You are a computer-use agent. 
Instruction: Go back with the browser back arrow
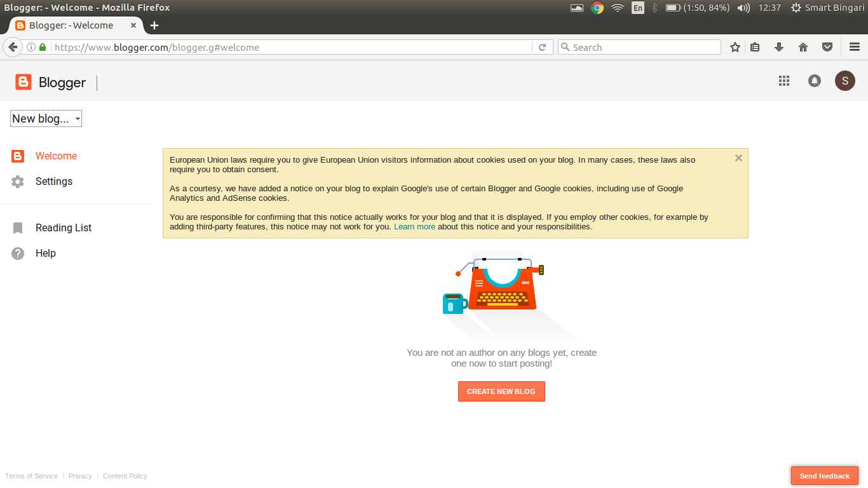13,47
